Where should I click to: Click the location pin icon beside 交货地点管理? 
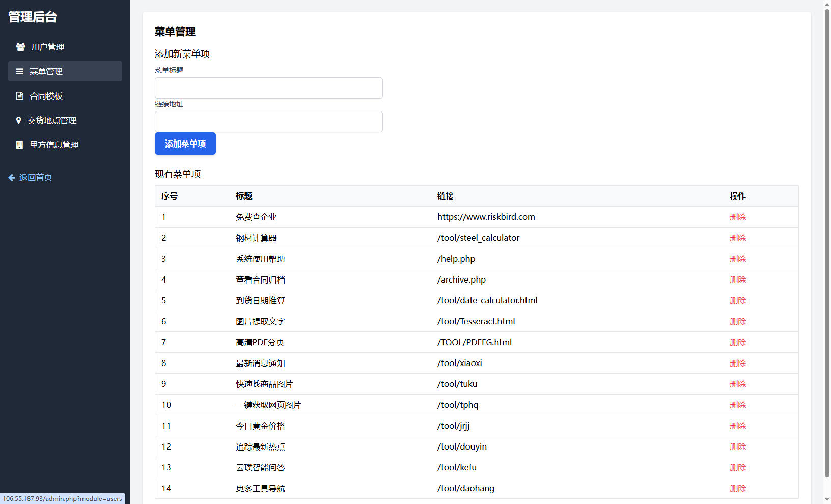tap(19, 120)
